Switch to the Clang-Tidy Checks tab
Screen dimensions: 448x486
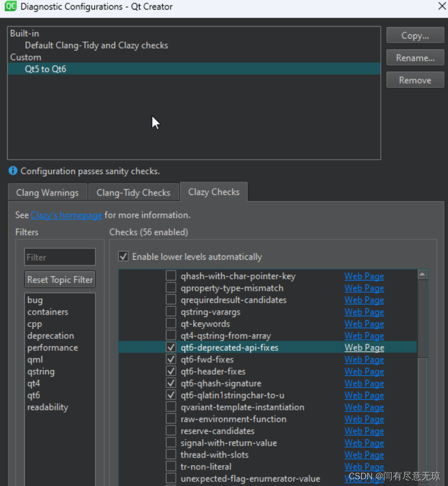[x=133, y=192]
